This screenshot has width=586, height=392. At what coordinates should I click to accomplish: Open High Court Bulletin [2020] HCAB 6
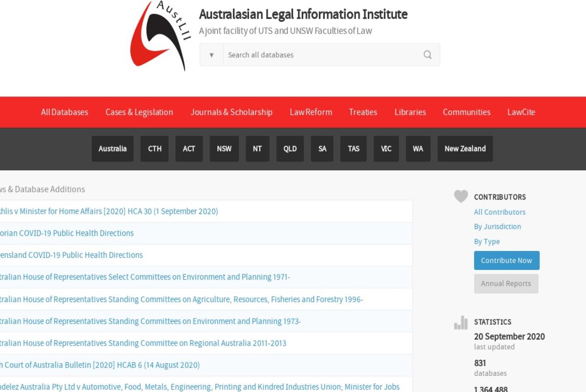[x=100, y=365]
